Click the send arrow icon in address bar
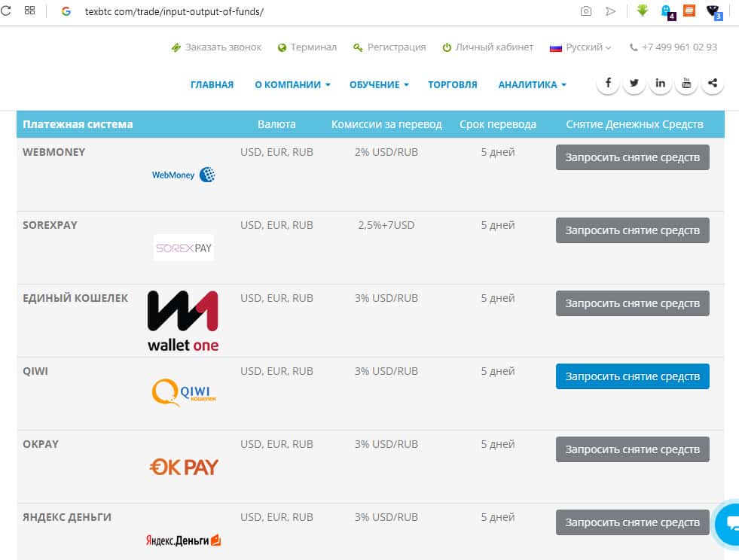Screen dimensions: 739x560 click(x=610, y=11)
